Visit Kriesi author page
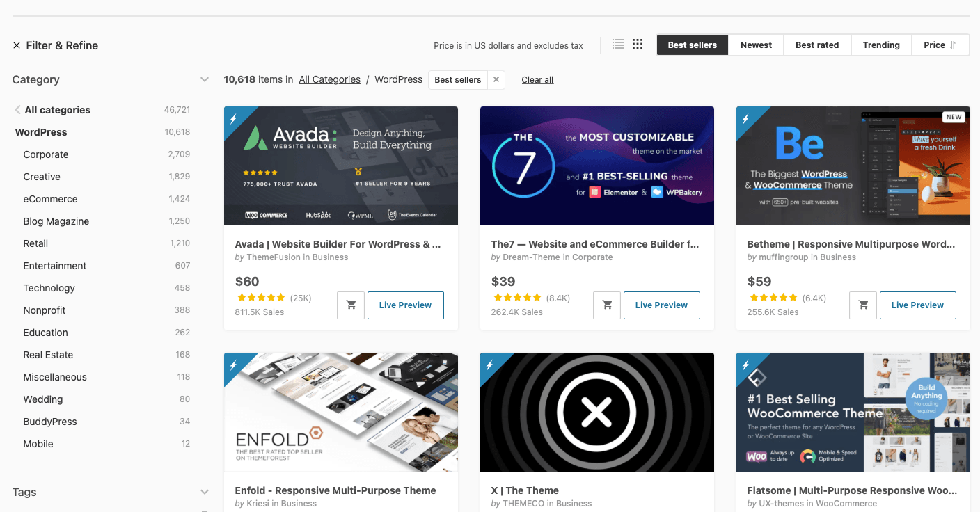The height and width of the screenshot is (512, 980). click(259, 504)
